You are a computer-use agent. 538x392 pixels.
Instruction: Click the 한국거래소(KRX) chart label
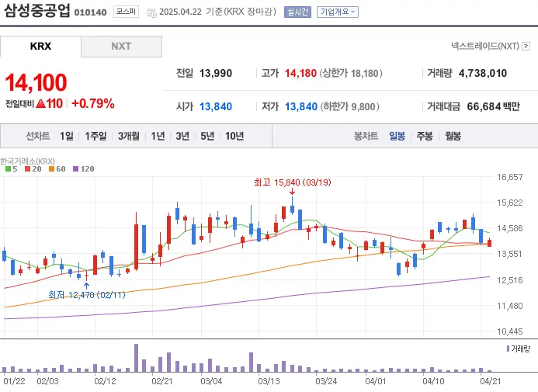click(x=27, y=161)
